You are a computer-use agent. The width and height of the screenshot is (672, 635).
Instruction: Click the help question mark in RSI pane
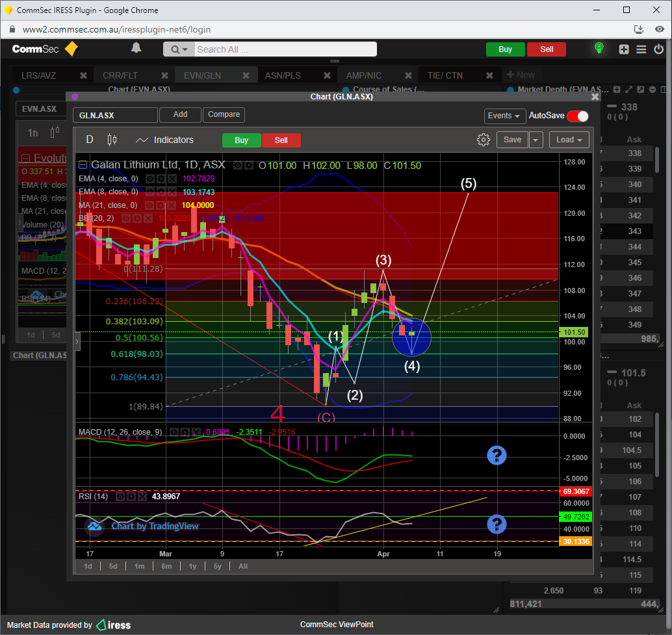(x=497, y=524)
